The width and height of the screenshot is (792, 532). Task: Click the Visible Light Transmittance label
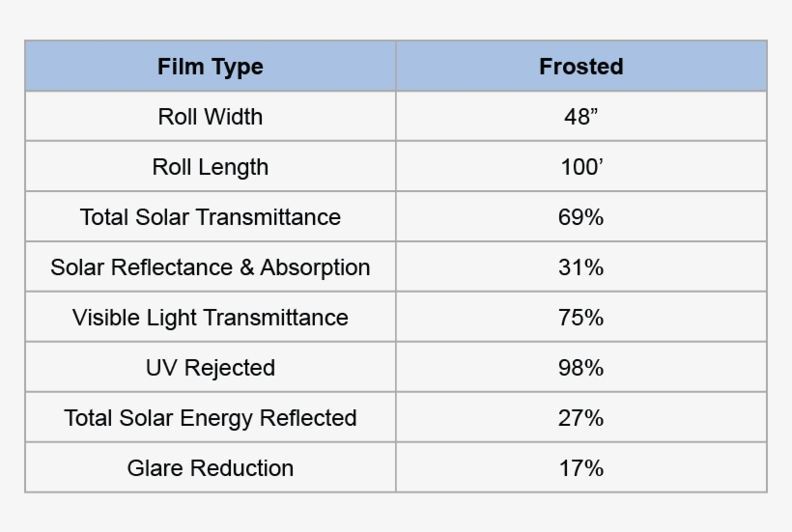(x=211, y=318)
